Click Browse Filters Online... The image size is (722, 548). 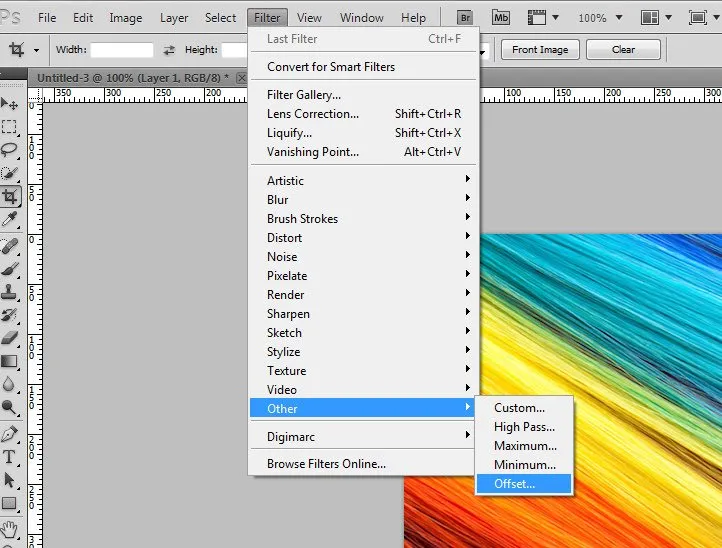[362, 464]
